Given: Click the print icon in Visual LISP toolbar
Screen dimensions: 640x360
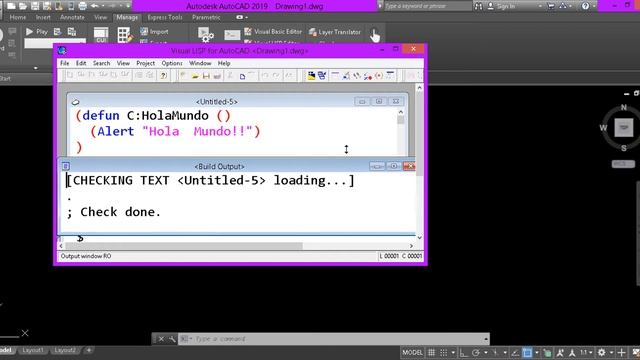Looking at the screenshot, I should [217, 76].
